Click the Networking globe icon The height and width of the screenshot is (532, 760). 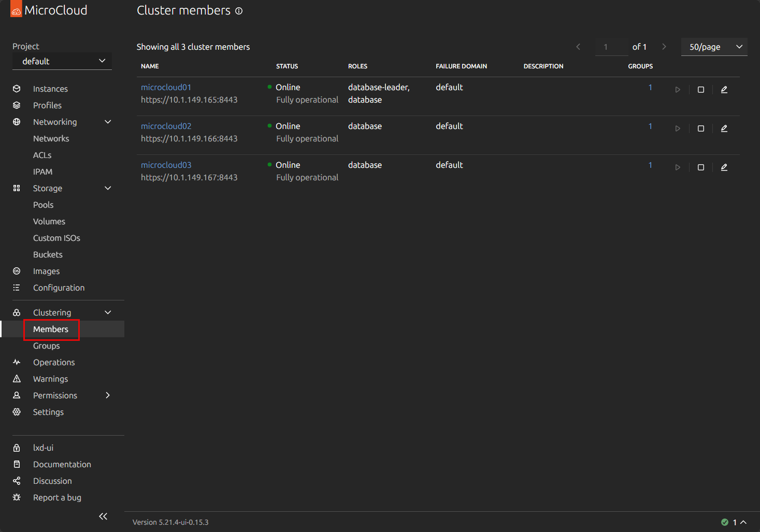click(x=17, y=122)
